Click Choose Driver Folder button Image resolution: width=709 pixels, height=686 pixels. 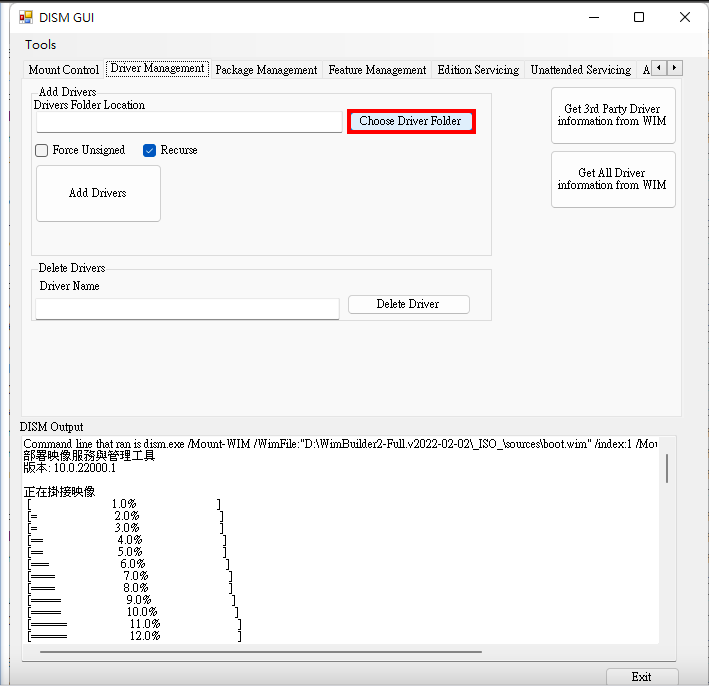pyautogui.click(x=411, y=121)
